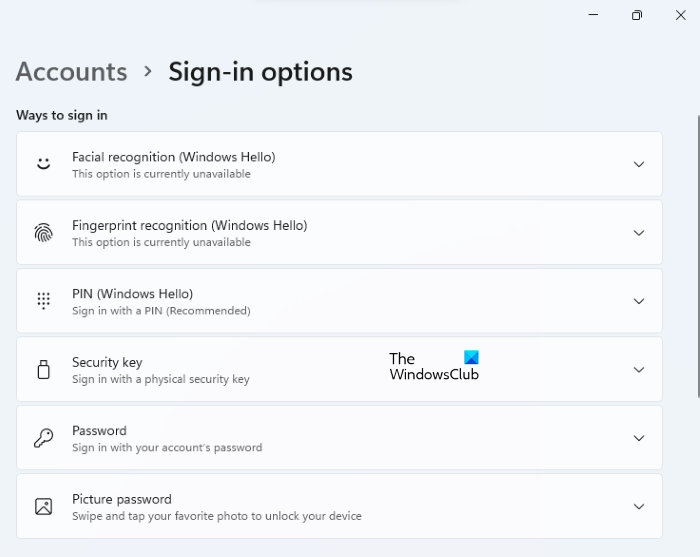Restore down the Settings window

pyautogui.click(x=637, y=15)
